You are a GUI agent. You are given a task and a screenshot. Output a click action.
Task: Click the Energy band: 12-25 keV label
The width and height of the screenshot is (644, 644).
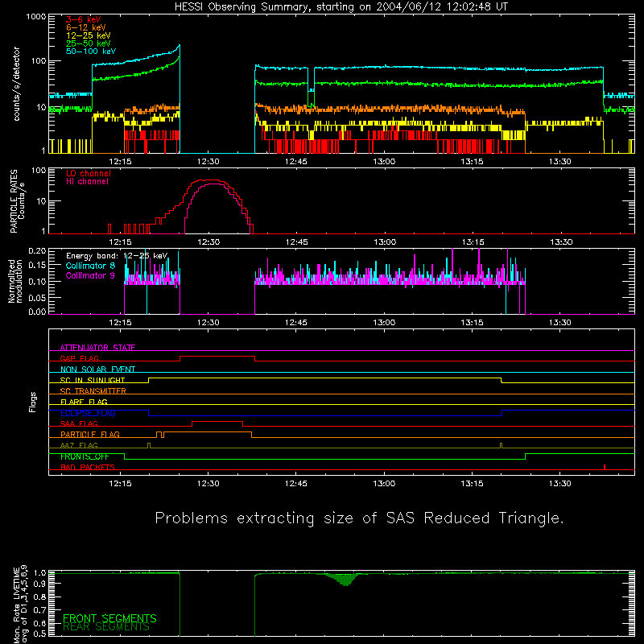click(x=117, y=256)
